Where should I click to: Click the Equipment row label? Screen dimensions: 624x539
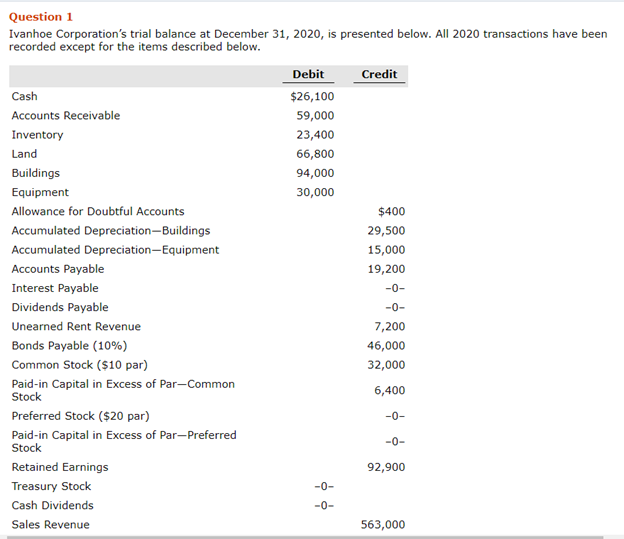[x=40, y=192]
